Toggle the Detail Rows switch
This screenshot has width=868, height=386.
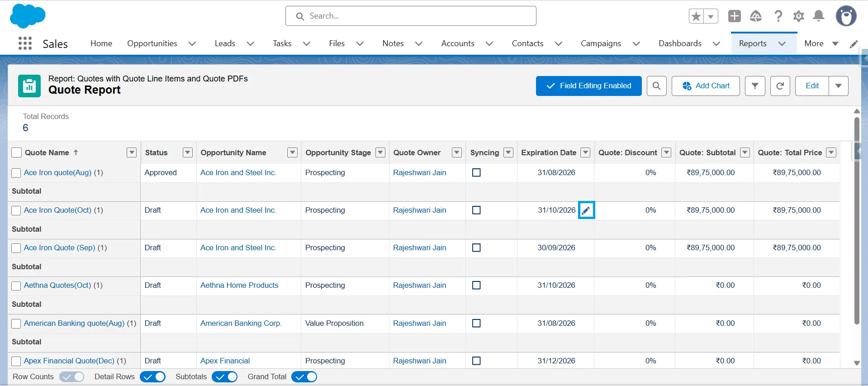tap(153, 377)
